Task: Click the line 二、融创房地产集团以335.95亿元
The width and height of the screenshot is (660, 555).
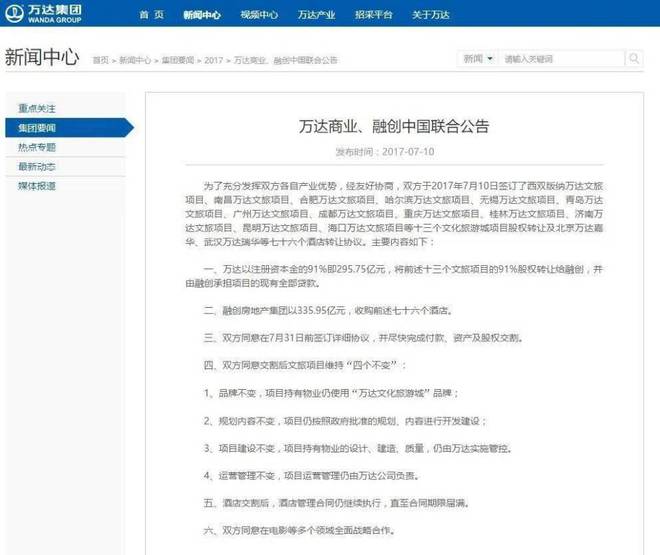Action: [x=328, y=311]
